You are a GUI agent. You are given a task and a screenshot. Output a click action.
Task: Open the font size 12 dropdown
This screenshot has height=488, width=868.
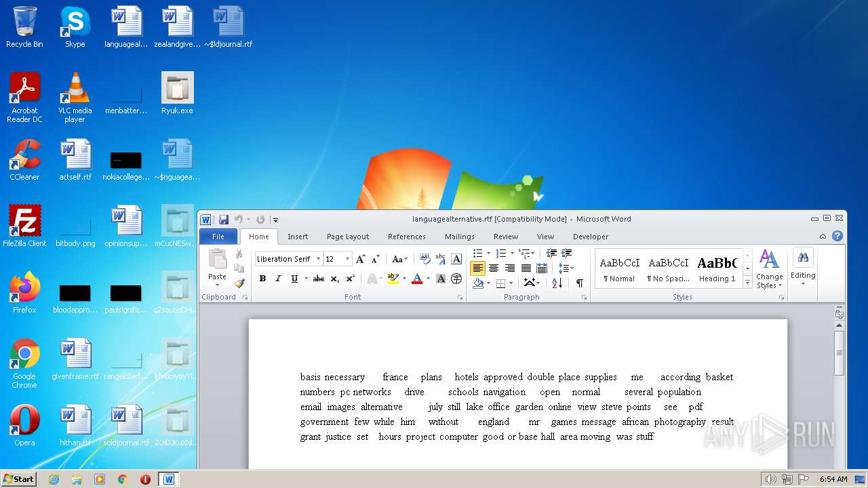(x=347, y=259)
